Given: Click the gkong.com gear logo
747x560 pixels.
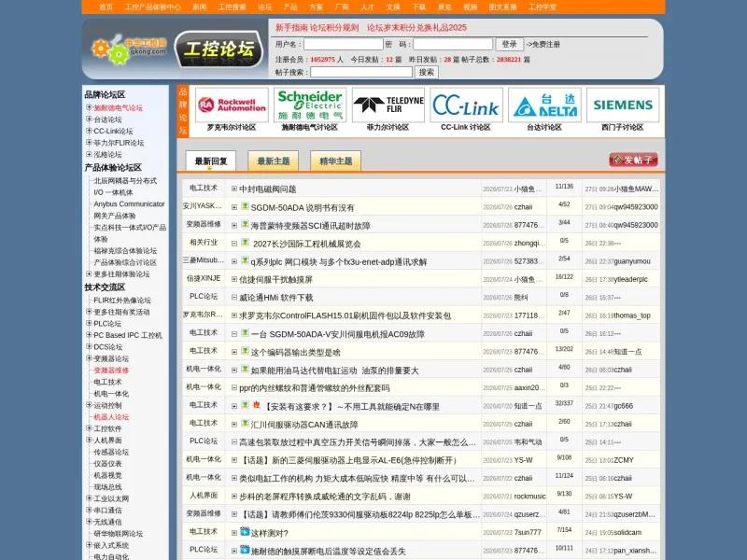Looking at the screenshot, I should click(129, 49).
